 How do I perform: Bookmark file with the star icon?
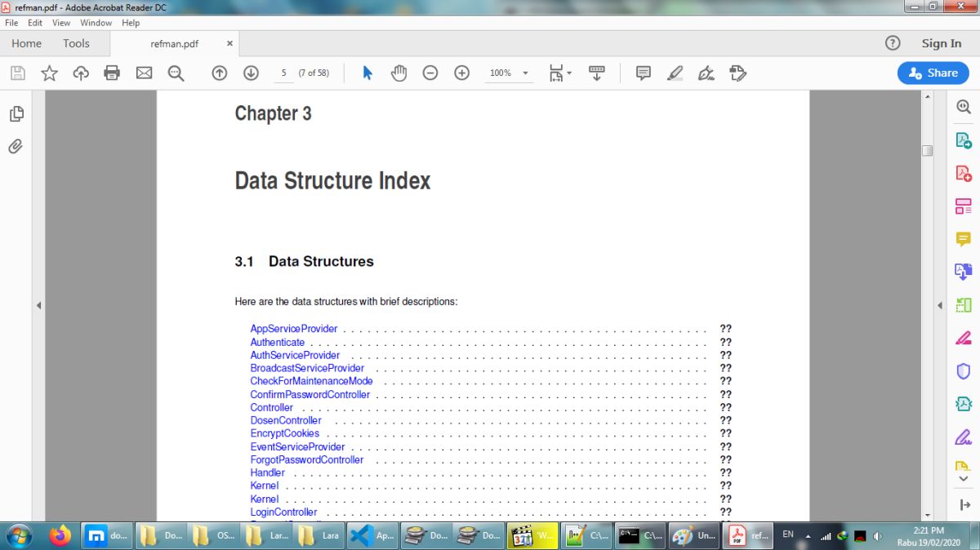click(x=50, y=73)
